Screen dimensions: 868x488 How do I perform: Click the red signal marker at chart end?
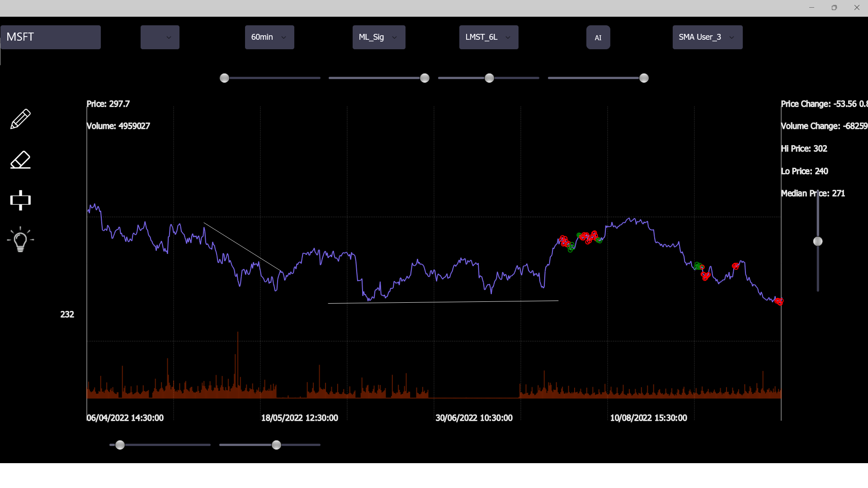(x=779, y=301)
